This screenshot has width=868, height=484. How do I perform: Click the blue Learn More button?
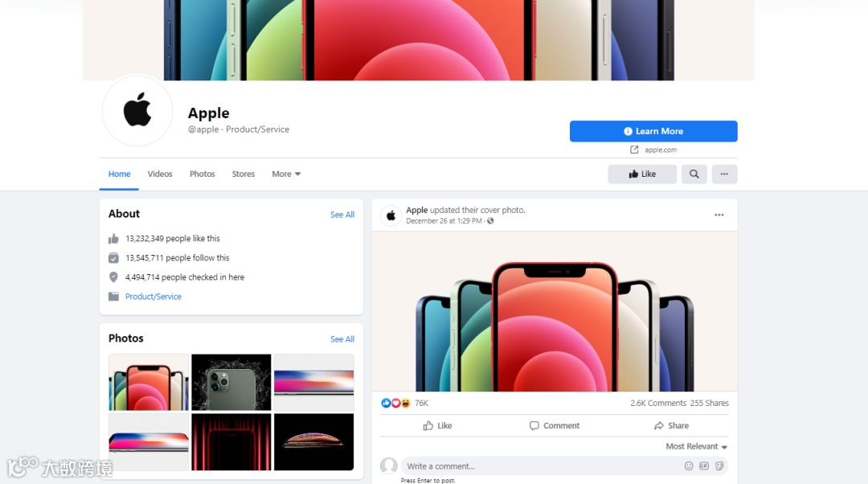653,131
